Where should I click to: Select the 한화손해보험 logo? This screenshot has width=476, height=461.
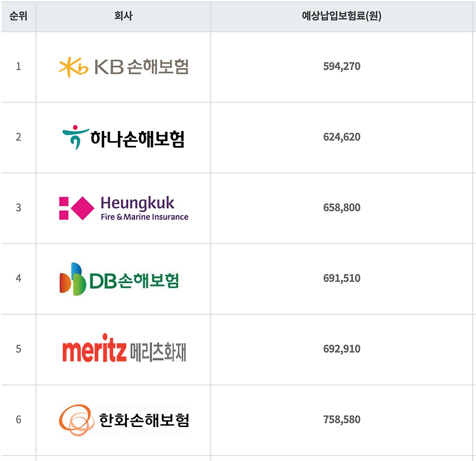[x=124, y=420]
